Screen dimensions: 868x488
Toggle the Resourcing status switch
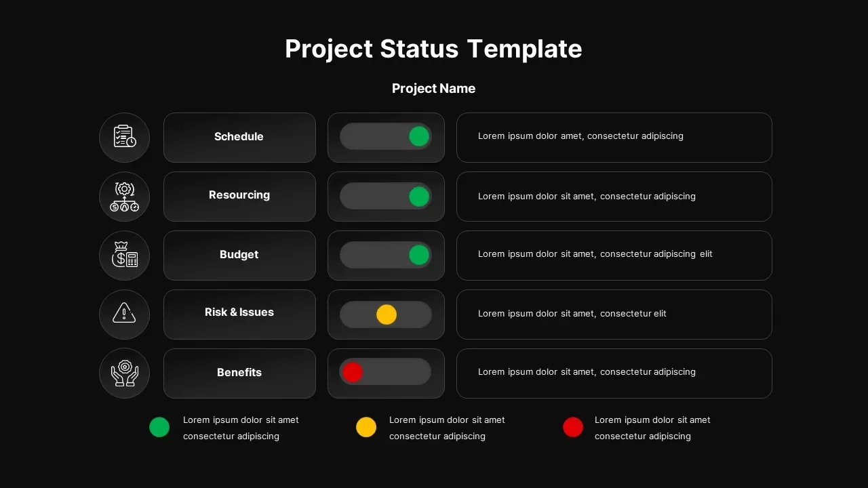pos(385,196)
